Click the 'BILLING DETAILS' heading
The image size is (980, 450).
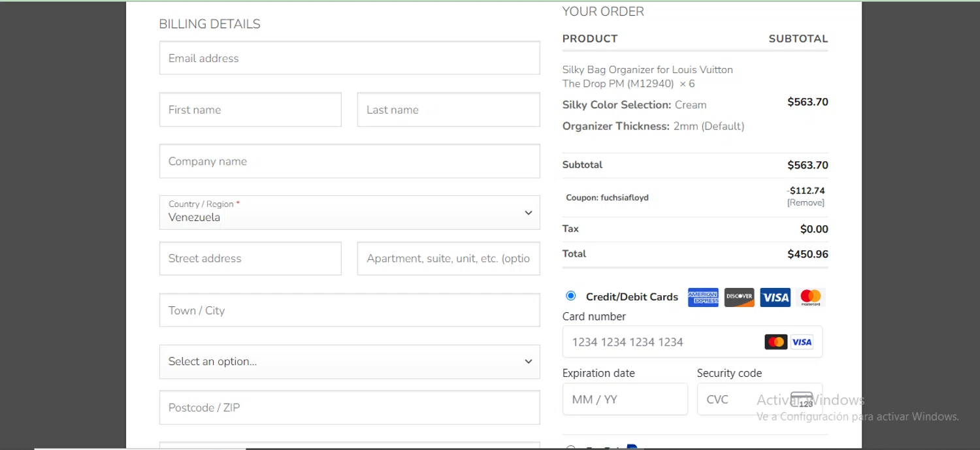pos(210,24)
